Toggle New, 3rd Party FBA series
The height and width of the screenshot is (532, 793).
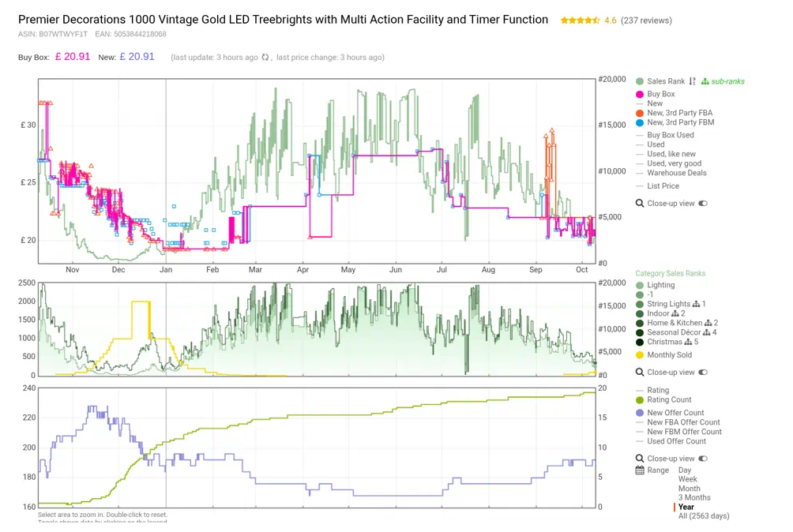(675, 113)
